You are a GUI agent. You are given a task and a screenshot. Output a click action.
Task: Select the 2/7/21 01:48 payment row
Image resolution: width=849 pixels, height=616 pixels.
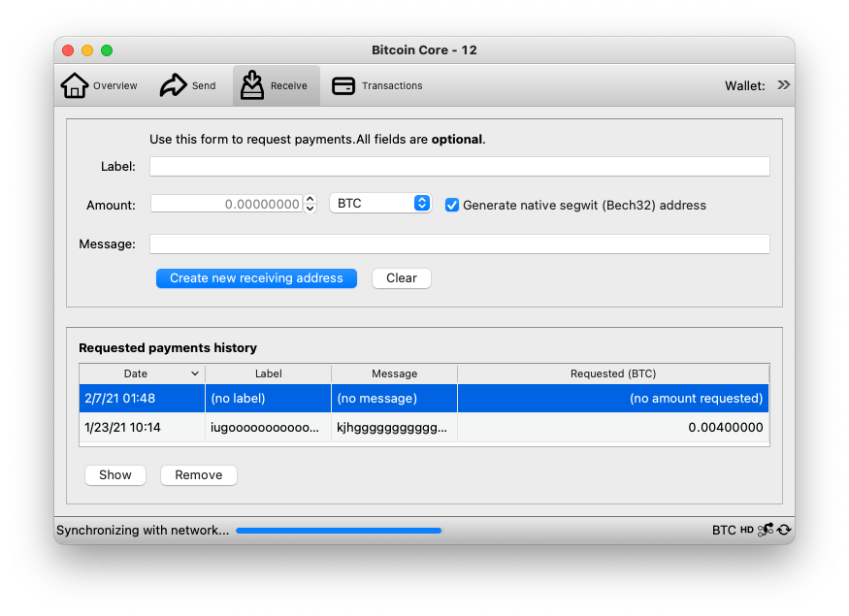click(424, 399)
